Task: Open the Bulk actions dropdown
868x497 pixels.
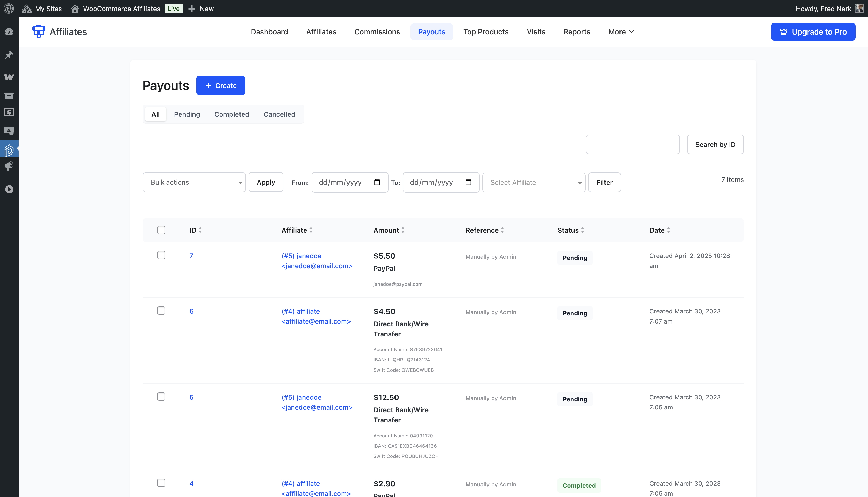Action: pyautogui.click(x=194, y=182)
